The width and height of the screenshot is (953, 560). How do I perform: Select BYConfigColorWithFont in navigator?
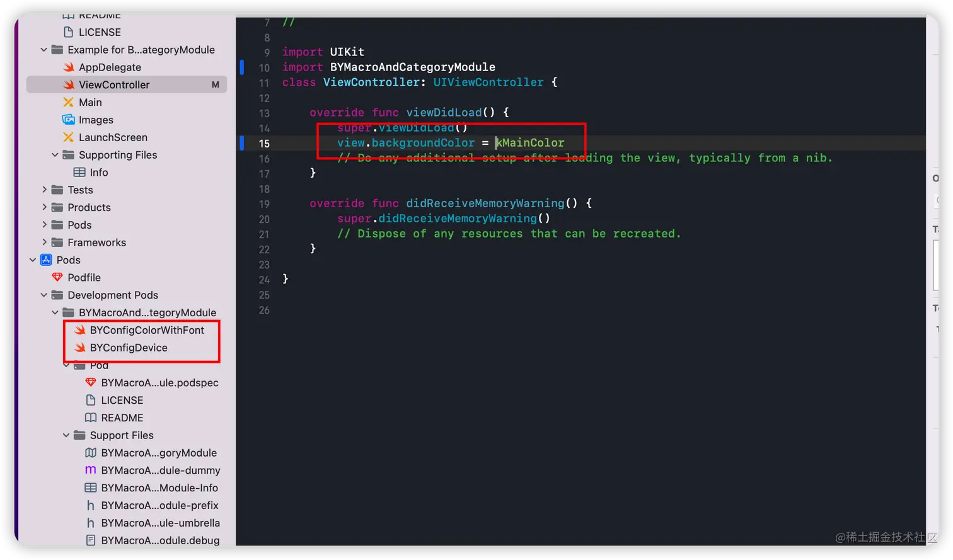(x=147, y=330)
